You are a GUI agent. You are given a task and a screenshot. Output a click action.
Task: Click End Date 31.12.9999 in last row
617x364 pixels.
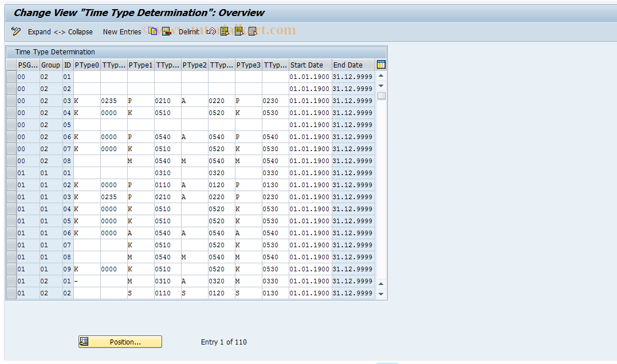pos(353,293)
